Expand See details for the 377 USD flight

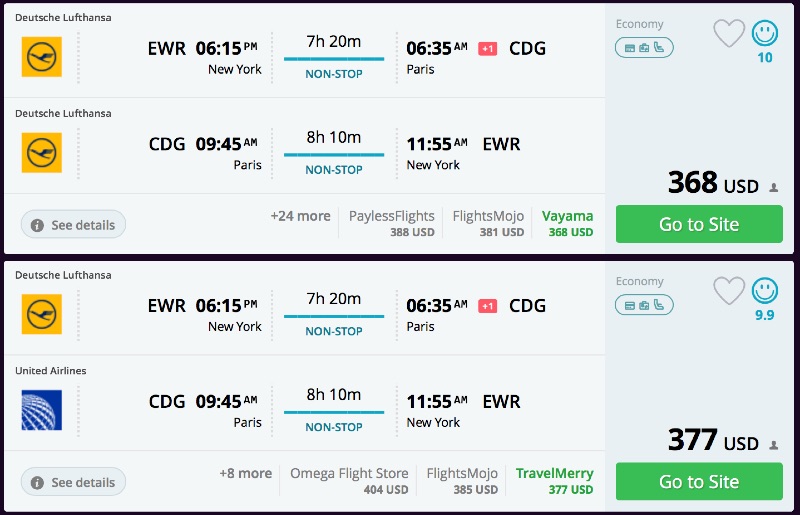(x=73, y=482)
